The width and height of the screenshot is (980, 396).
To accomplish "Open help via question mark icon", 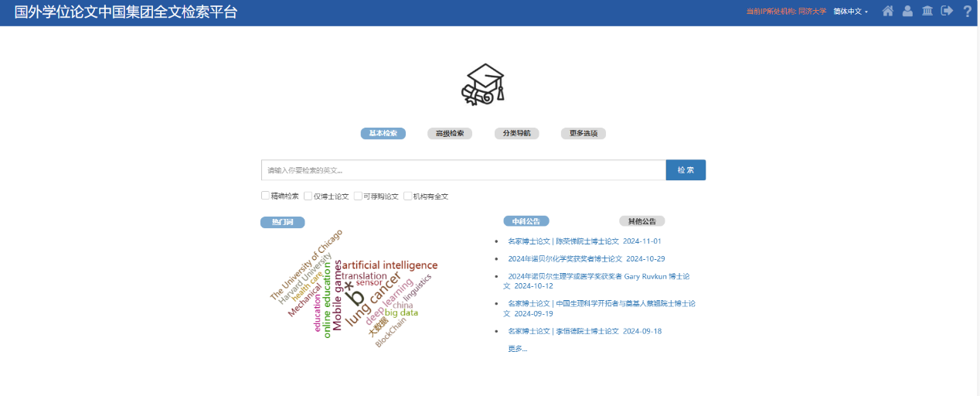I will [x=967, y=12].
